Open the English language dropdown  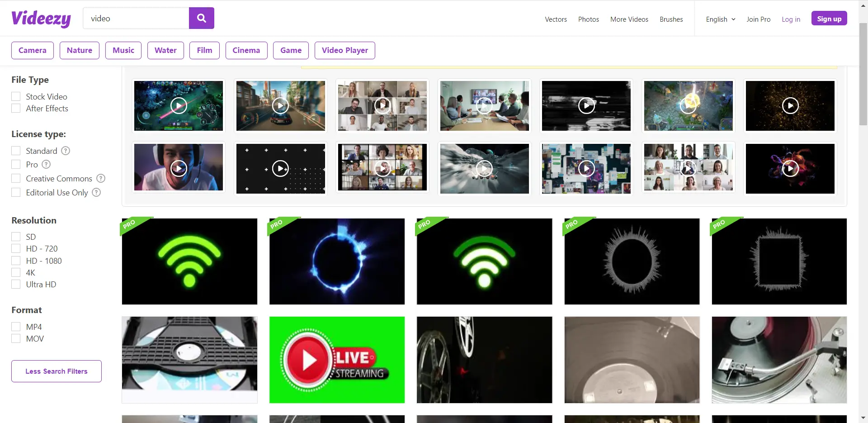pos(720,19)
